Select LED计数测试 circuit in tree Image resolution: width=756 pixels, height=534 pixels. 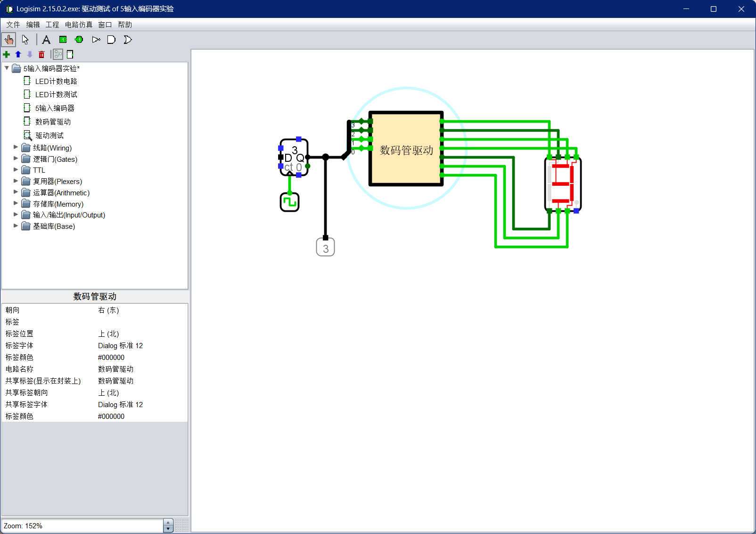[56, 94]
